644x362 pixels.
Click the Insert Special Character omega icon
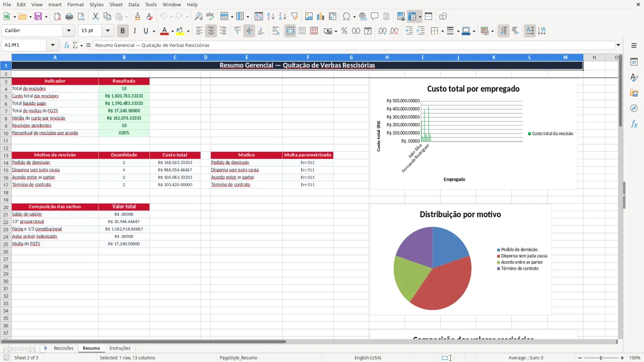click(346, 17)
